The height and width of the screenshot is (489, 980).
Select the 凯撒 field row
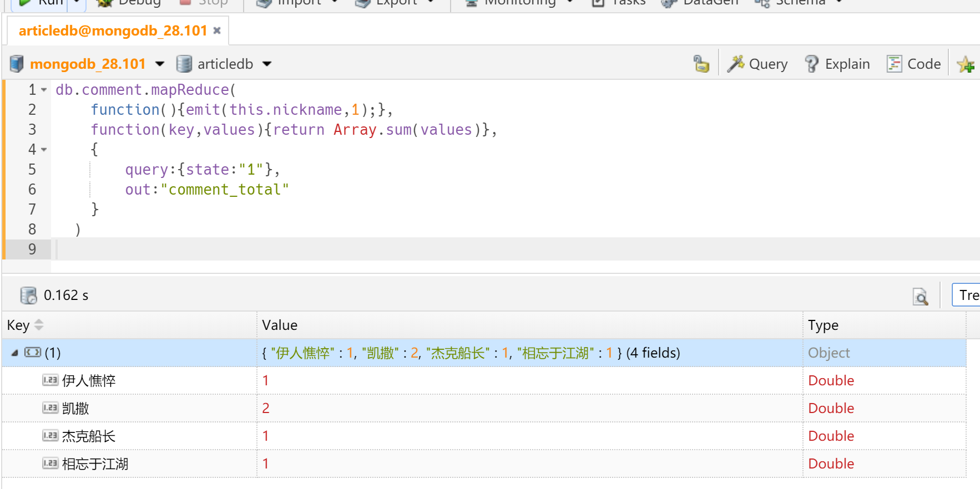coord(75,409)
